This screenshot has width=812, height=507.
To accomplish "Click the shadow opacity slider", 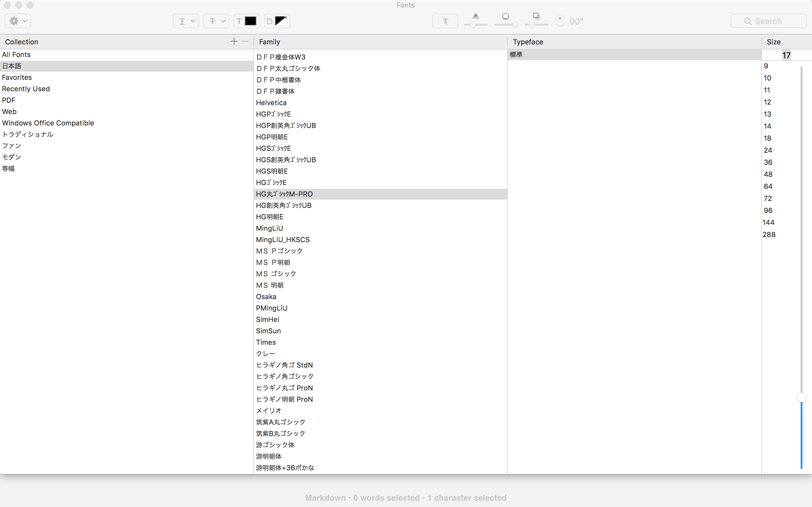I will (475, 24).
